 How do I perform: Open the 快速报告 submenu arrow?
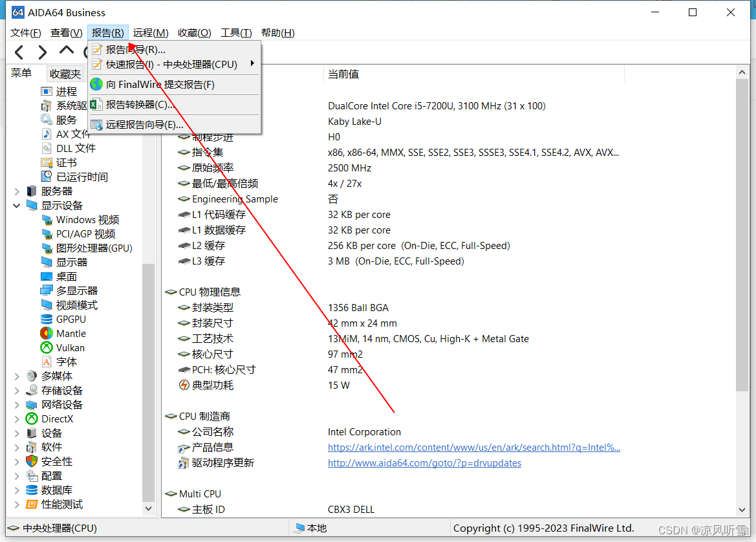coord(252,63)
